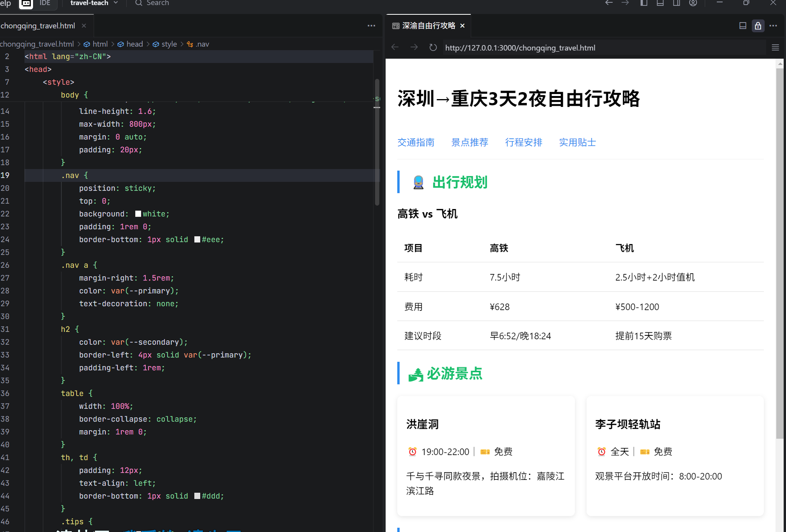
Task: Navigate forward in preview browser
Action: pos(414,47)
